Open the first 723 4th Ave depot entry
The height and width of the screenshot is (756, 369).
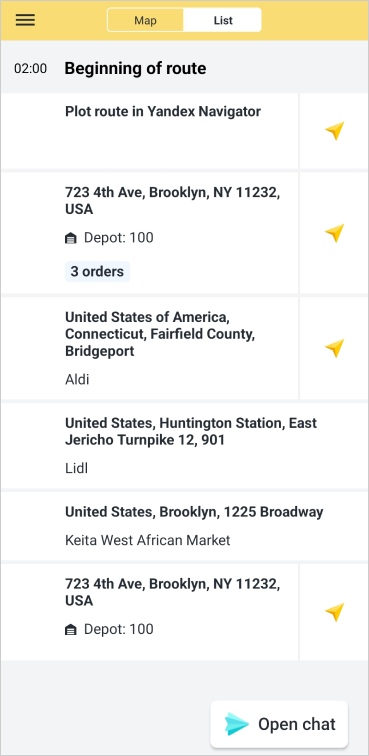(x=150, y=233)
